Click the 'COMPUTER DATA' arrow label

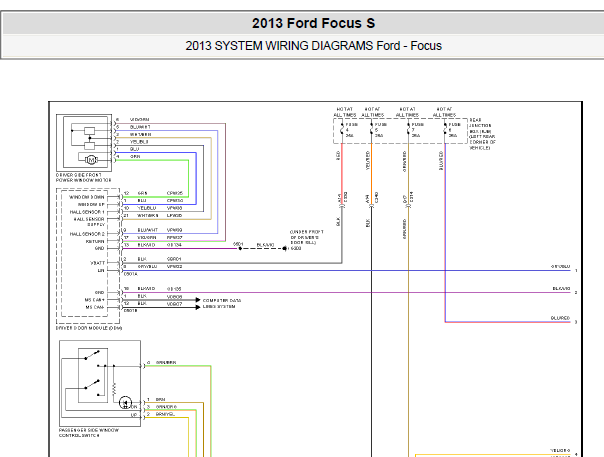[222, 300]
